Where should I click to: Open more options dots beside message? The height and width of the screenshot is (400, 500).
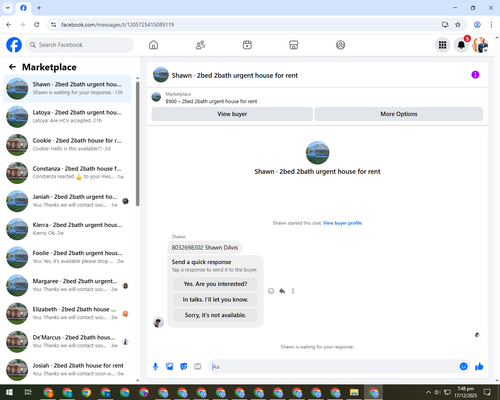(x=293, y=291)
